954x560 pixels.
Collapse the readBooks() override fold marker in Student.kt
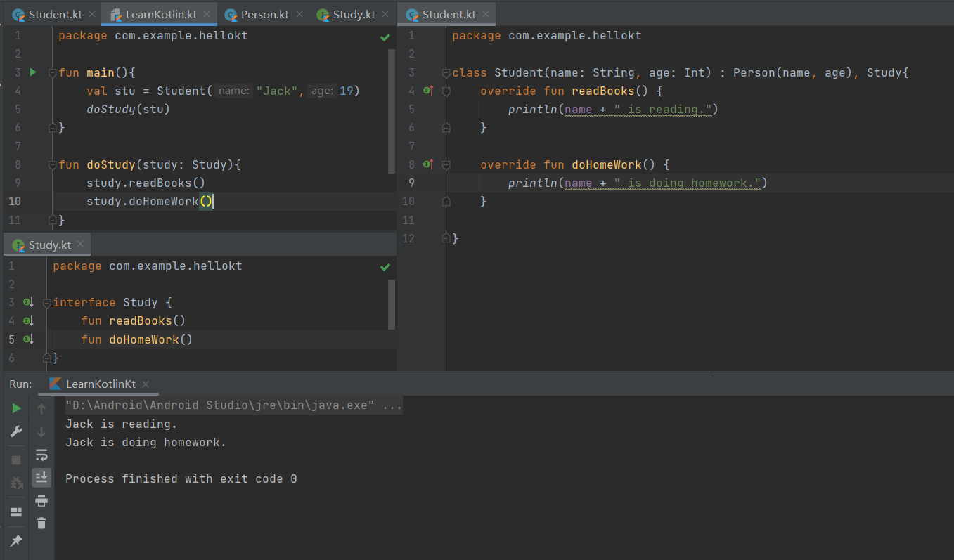click(x=446, y=91)
